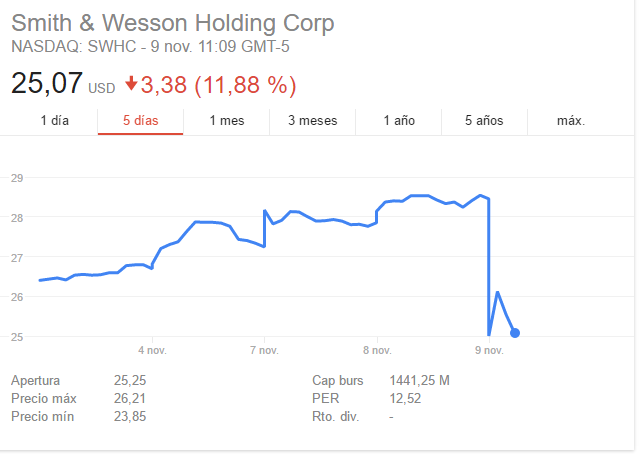This screenshot has height=456, width=639.
Task: Click the red down arrow icon
Action: [132, 85]
